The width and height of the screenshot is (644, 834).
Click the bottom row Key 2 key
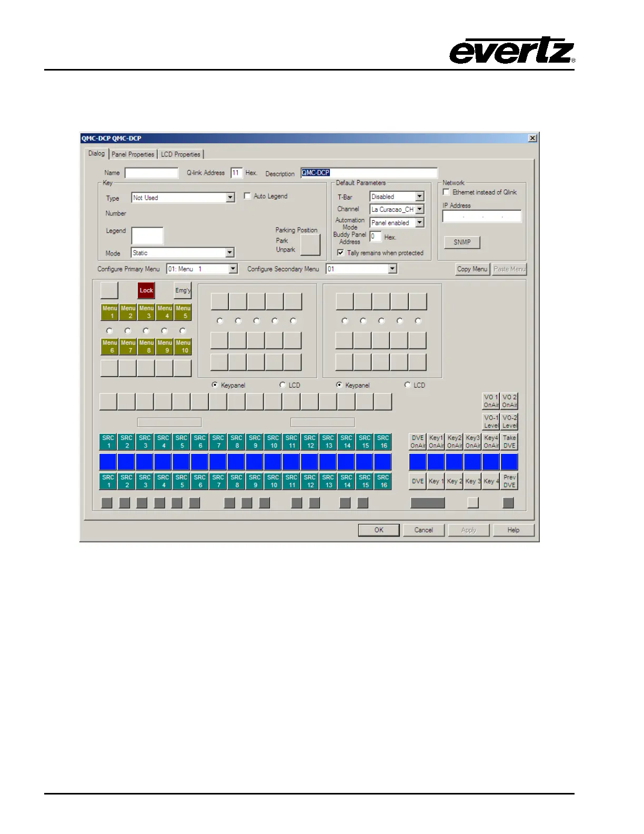pyautogui.click(x=454, y=481)
